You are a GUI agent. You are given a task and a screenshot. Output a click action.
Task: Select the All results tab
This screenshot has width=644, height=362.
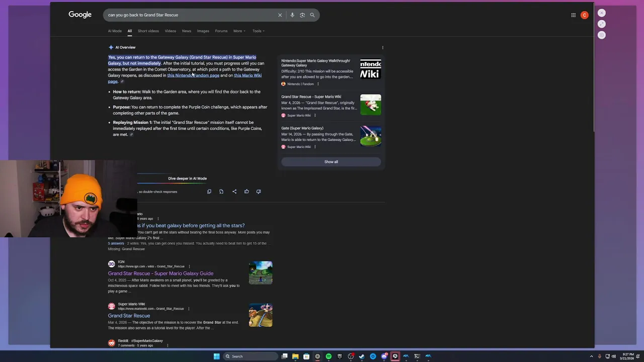coord(129,31)
